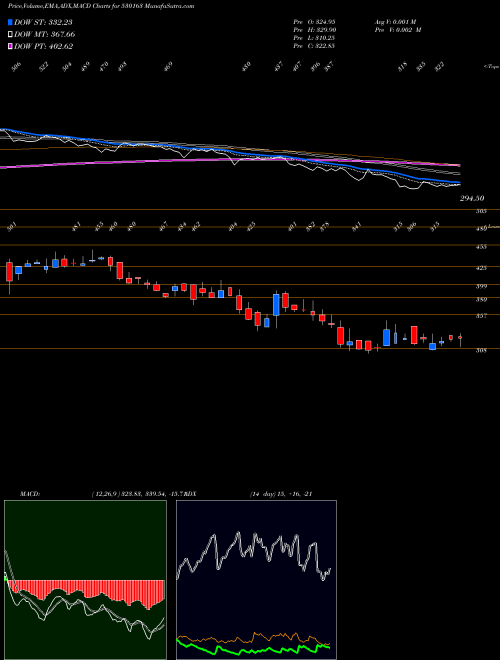Select the 'DOW MT: 367.66' legend text

(x=45, y=35)
